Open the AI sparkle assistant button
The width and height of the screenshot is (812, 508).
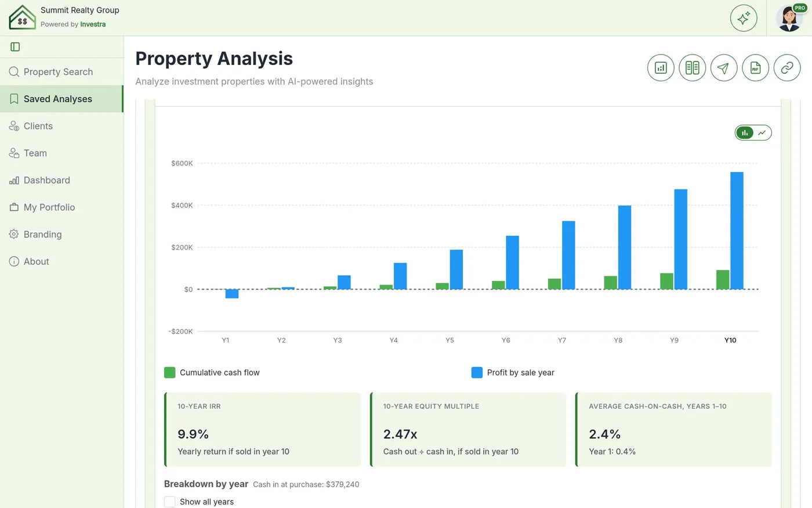click(x=744, y=18)
